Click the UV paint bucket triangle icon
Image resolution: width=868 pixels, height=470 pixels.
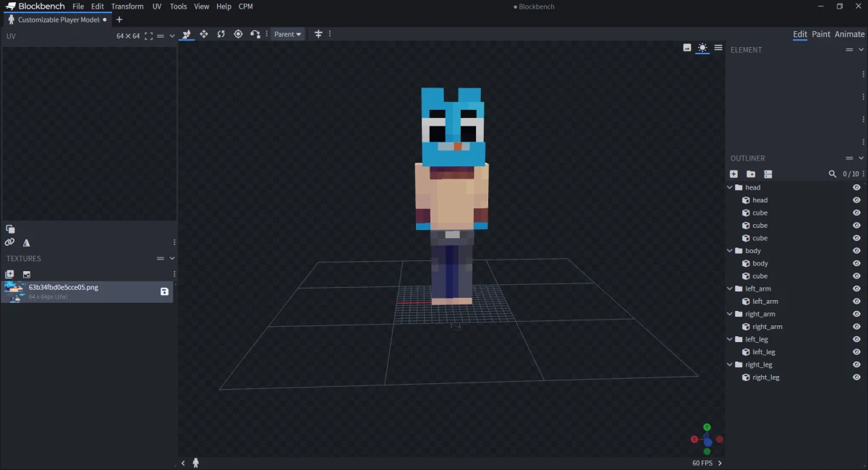[x=27, y=243]
